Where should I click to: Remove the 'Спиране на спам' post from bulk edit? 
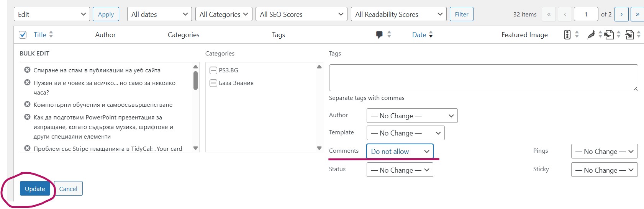27,70
